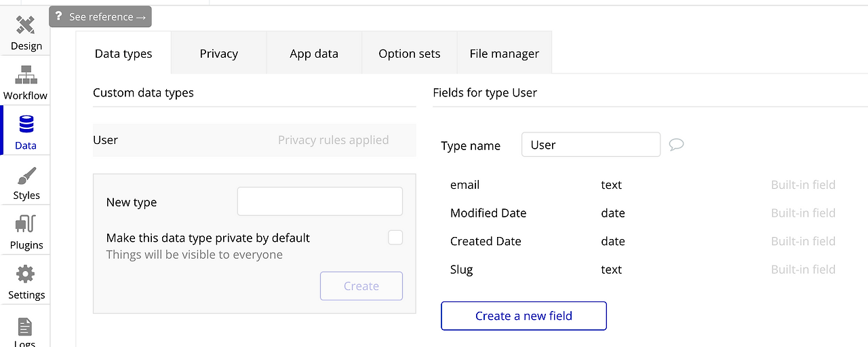868x347 pixels.
Task: Open the Settings gear icon
Action: coord(26,274)
